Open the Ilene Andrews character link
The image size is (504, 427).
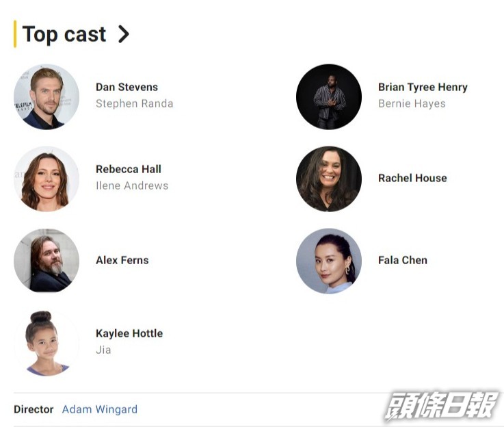[x=132, y=185]
